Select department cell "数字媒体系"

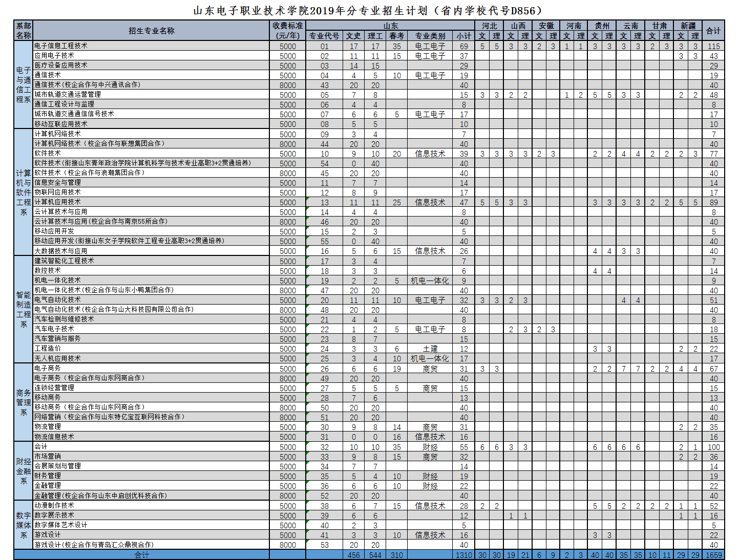[24, 525]
